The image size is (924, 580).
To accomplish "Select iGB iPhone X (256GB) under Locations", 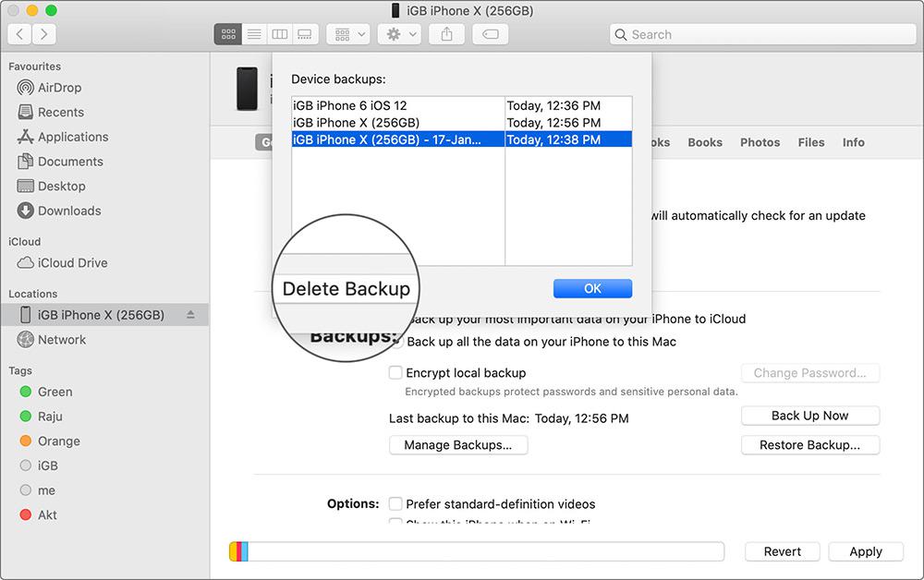I will coord(105,315).
